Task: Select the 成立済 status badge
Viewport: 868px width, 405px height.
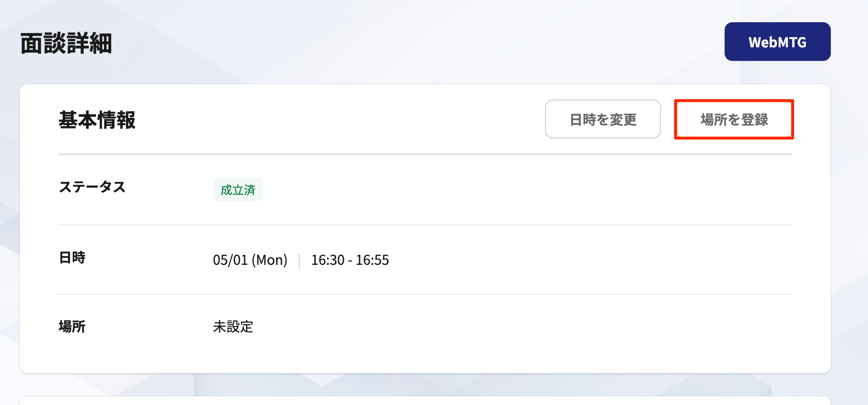Action: pos(238,189)
